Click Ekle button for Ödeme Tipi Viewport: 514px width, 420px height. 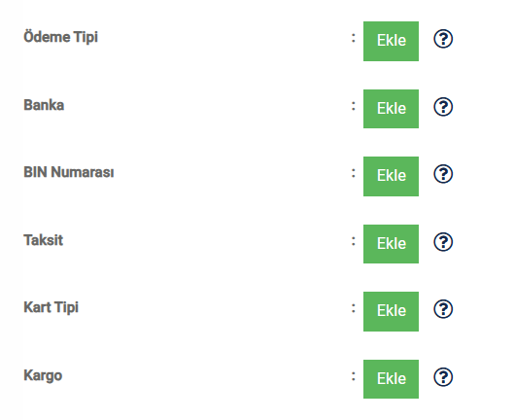(x=391, y=41)
